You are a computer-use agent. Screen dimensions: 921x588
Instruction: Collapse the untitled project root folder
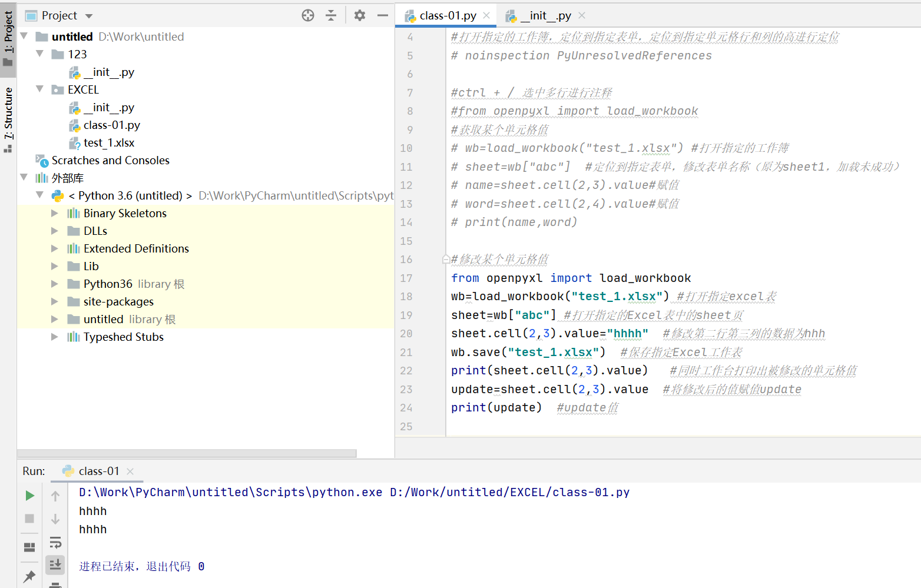pos(24,36)
